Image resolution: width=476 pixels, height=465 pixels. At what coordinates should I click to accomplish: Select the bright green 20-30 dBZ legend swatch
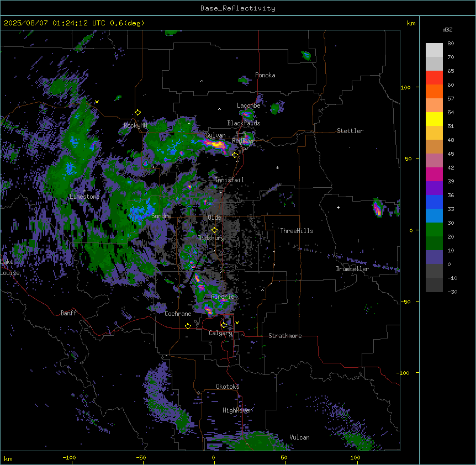434,230
